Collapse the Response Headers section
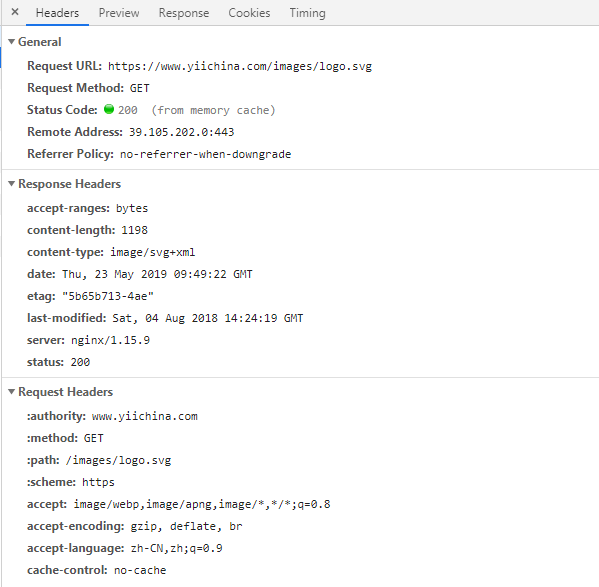 pyautogui.click(x=11, y=184)
